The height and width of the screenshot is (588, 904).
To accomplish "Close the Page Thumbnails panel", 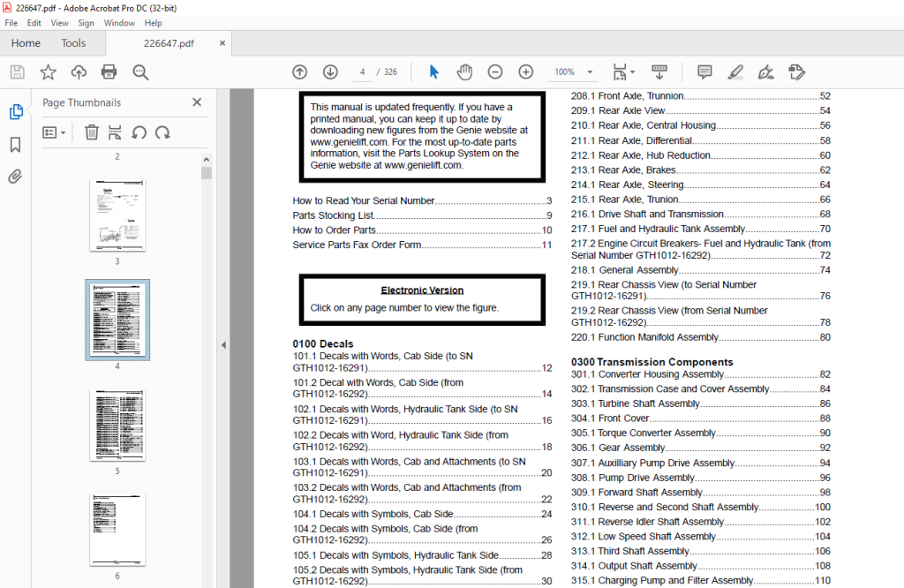I will (x=197, y=102).
